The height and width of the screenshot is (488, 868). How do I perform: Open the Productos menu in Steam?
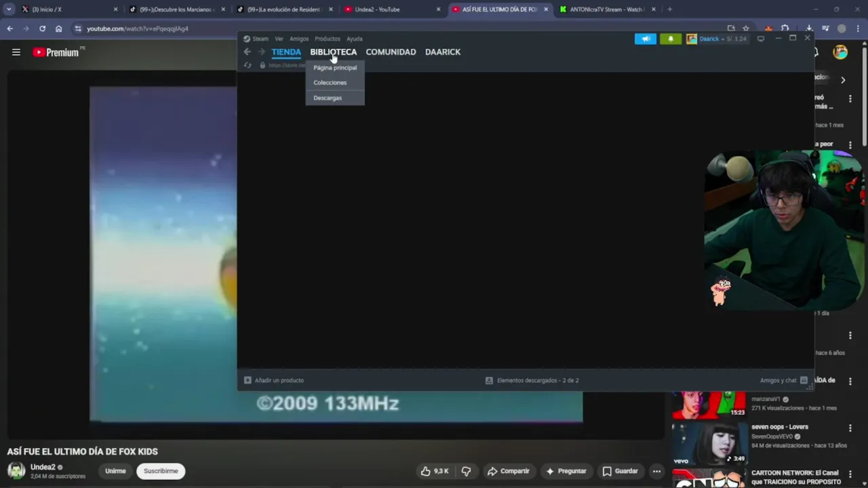[x=328, y=39]
